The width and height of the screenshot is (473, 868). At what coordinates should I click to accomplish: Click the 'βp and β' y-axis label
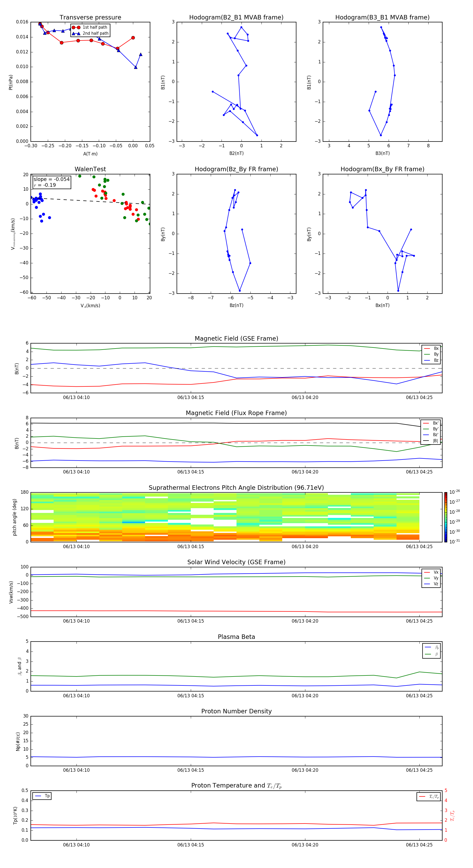point(19,666)
